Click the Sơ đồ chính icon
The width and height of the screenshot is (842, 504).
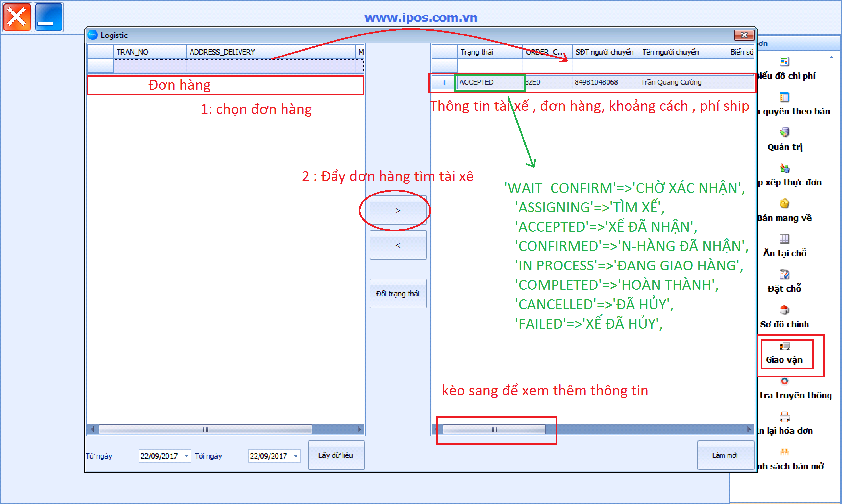[x=784, y=310]
